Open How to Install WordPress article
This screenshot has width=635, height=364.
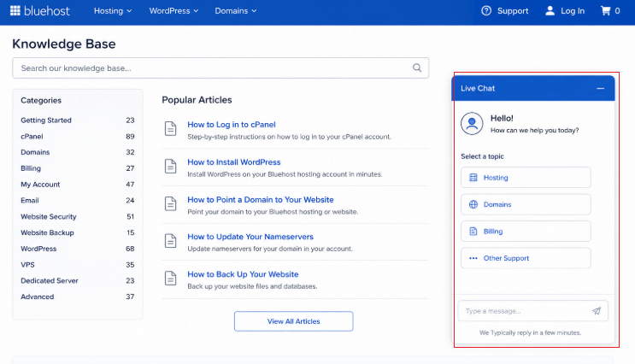pos(233,162)
